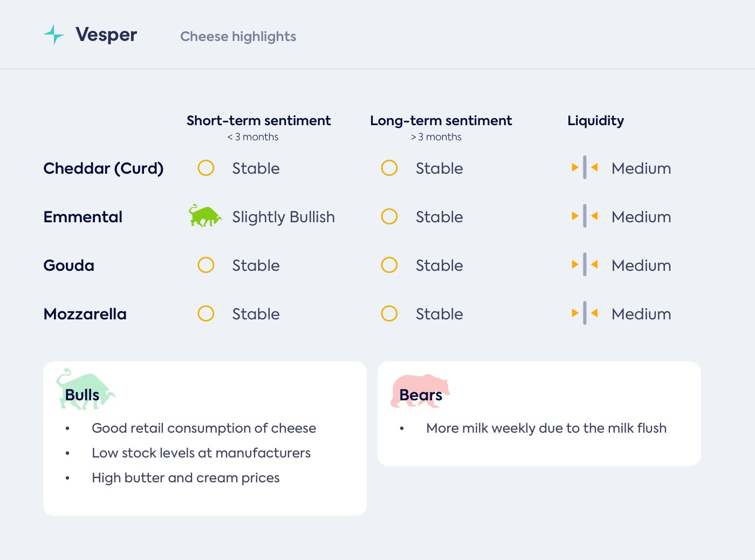Click the Mozzarella short-term stable circle
Viewport: 755px width, 560px height.
pos(206,313)
